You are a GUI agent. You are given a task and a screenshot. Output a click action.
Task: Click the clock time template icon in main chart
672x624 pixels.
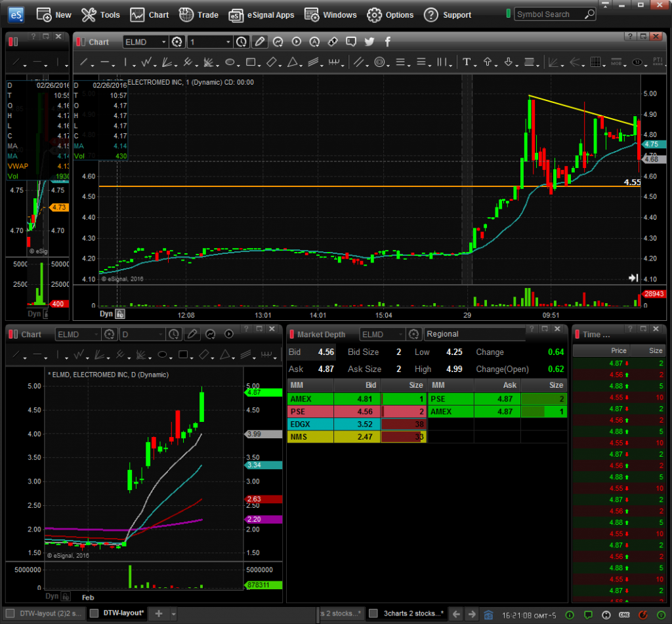[x=241, y=41]
